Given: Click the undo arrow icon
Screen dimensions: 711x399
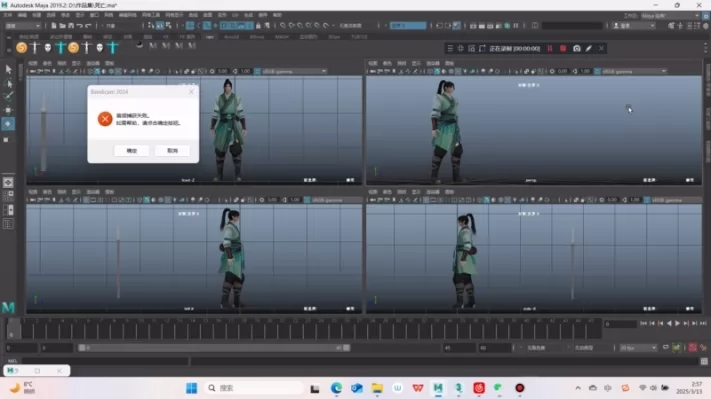Looking at the screenshot, I should point(79,25).
